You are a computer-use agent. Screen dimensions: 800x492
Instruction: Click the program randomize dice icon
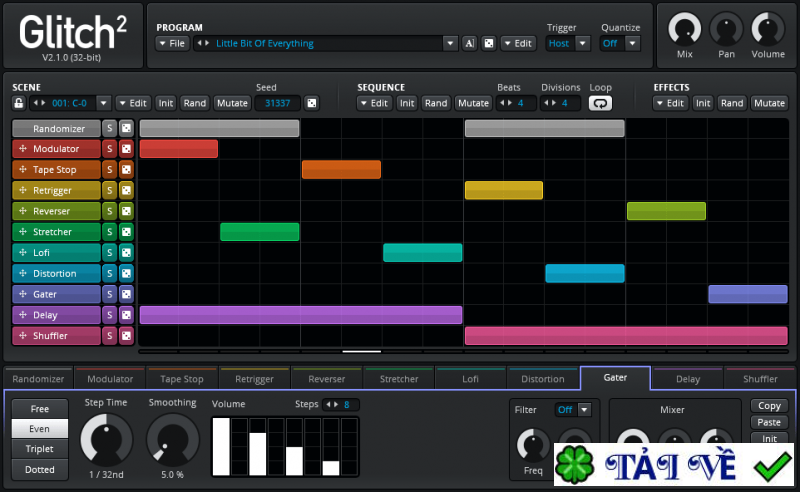[x=488, y=43]
